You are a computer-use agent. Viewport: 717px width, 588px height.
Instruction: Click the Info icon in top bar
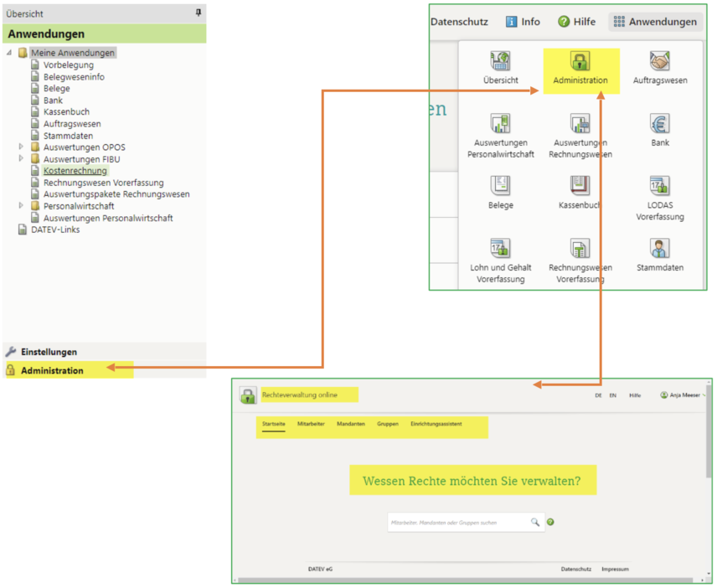[x=511, y=22]
